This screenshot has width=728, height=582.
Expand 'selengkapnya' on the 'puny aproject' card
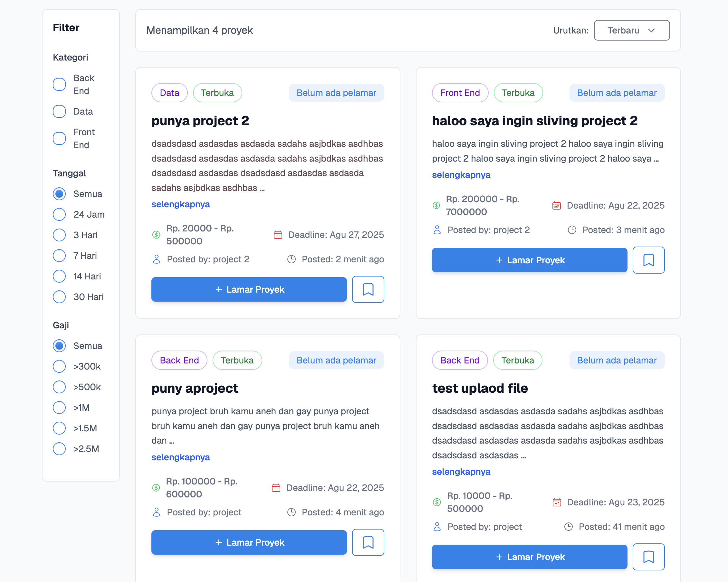pos(180,457)
